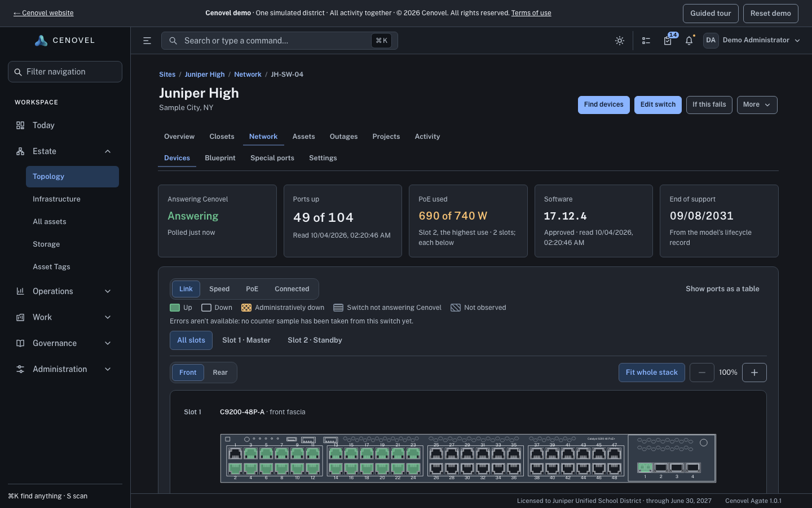
Task: Click the Governance book icon in sidebar
Action: pyautogui.click(x=20, y=343)
